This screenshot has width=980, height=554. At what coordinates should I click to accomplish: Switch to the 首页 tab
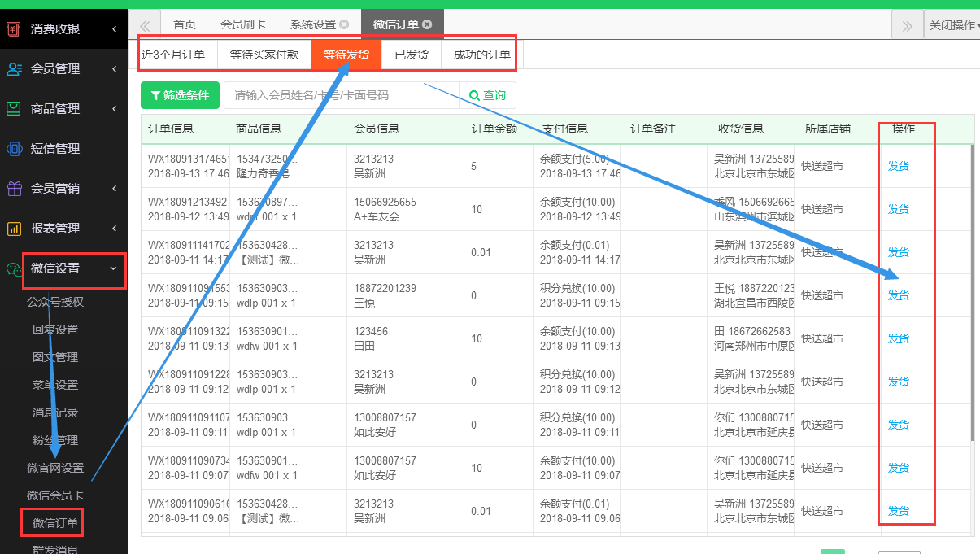click(x=185, y=24)
